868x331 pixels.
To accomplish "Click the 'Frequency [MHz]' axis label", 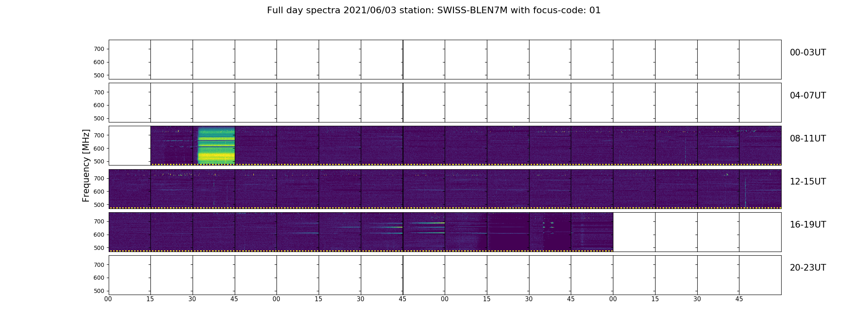I will click(x=86, y=165).
